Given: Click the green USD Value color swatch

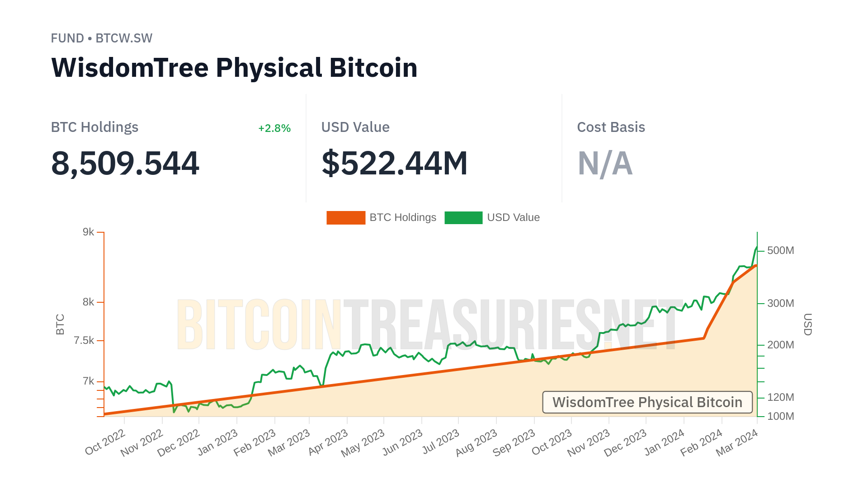Looking at the screenshot, I should point(463,217).
